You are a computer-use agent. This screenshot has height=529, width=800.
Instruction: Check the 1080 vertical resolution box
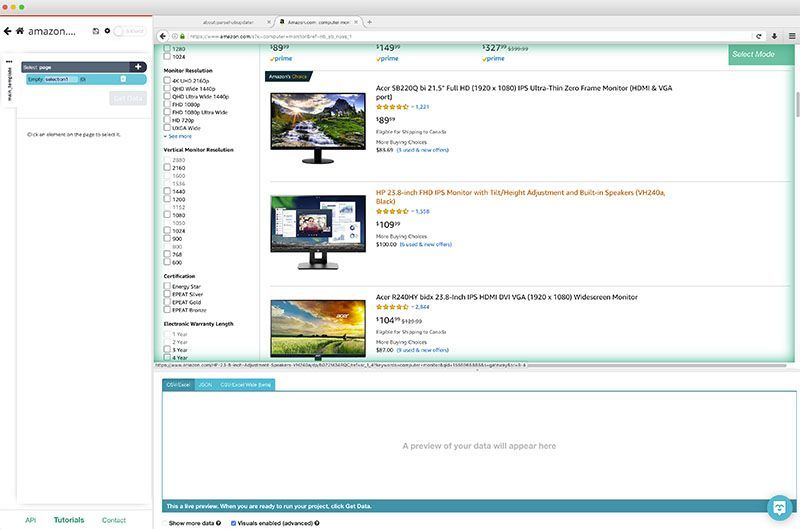click(x=167, y=215)
